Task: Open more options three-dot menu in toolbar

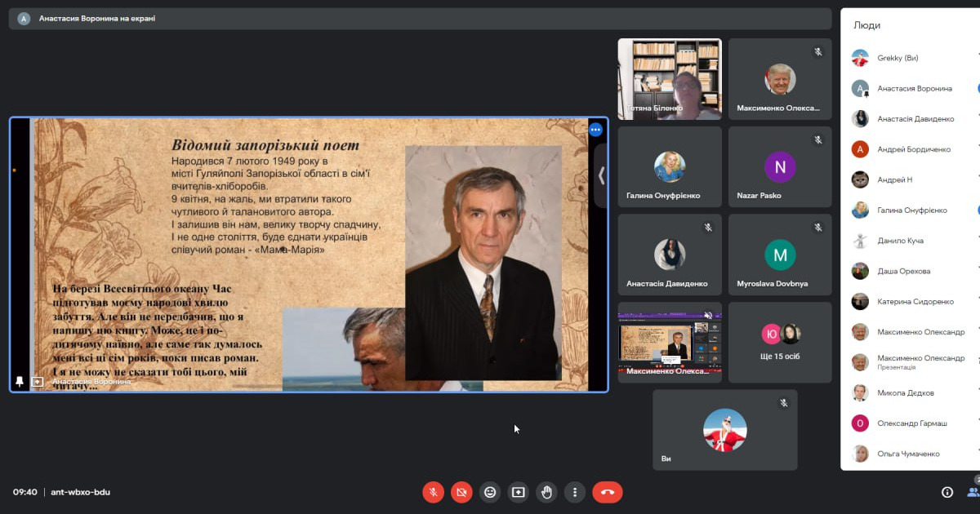Action: tap(575, 492)
